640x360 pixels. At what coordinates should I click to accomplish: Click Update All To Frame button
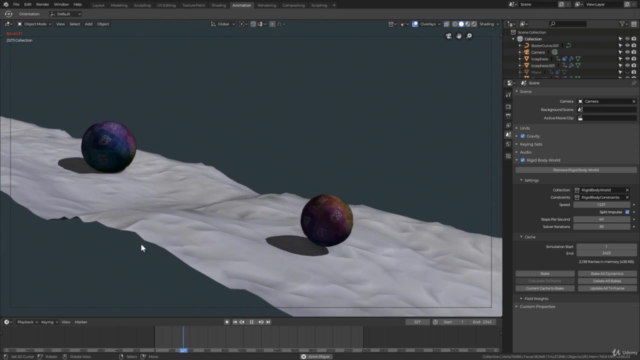click(607, 289)
